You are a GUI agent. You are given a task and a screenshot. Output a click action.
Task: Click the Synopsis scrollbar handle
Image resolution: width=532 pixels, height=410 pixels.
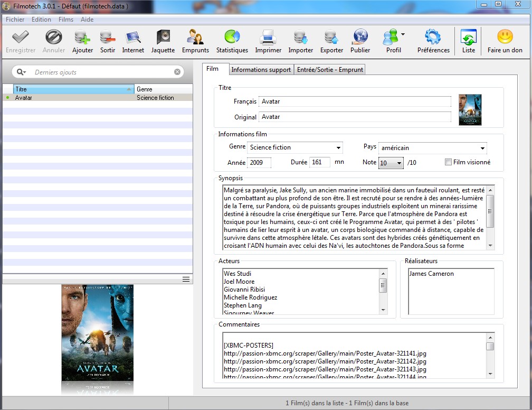coord(490,211)
